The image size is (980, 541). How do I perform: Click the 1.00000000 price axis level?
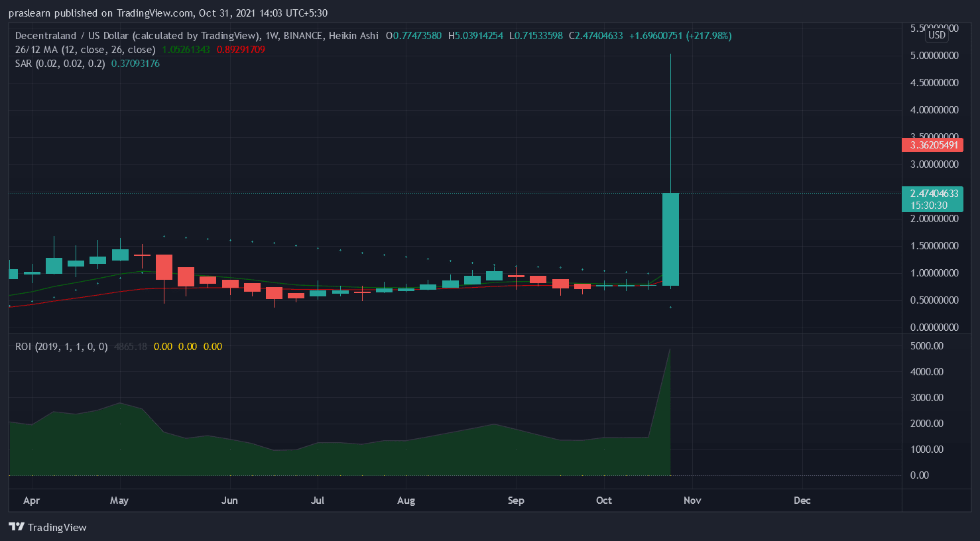coord(934,273)
